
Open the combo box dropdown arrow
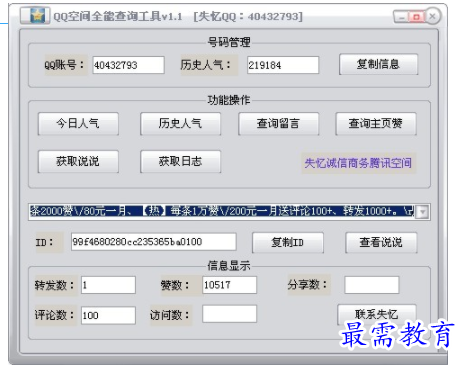423,212
